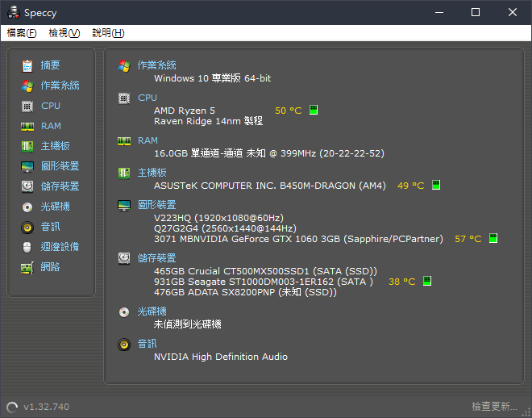Click the motherboard icon in sidebar
The width and height of the screenshot is (532, 418).
coord(27,147)
